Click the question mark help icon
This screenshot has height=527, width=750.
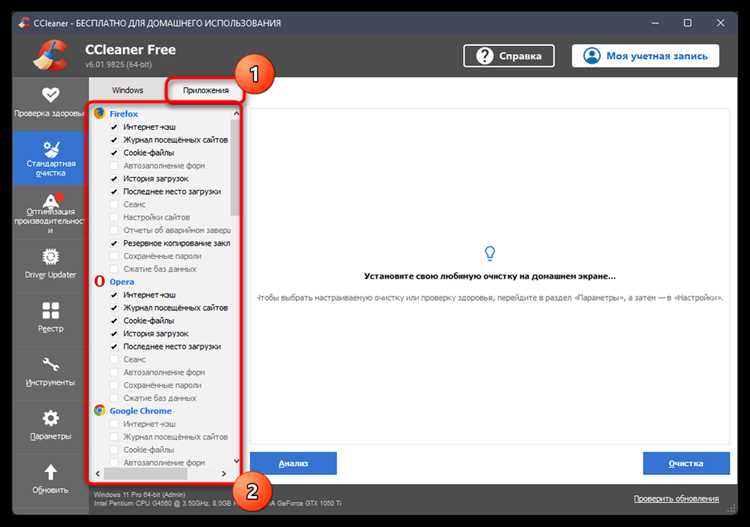tap(484, 56)
